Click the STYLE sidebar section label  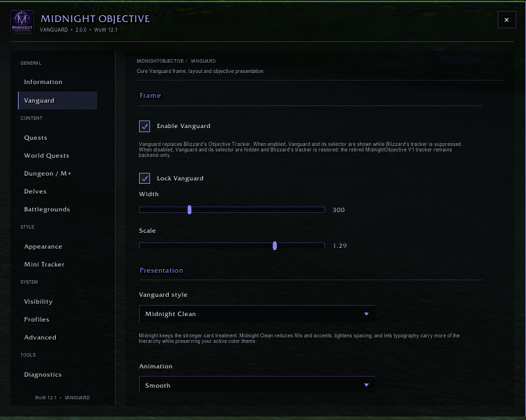tap(27, 227)
